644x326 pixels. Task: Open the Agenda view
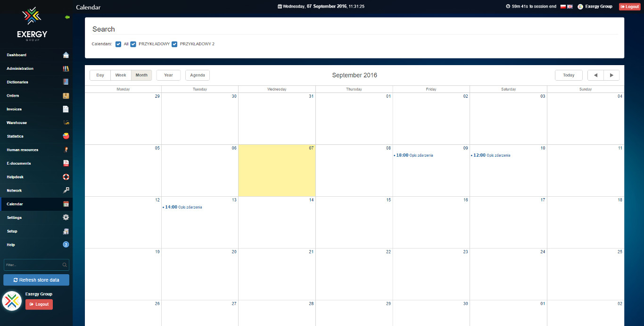(x=198, y=75)
